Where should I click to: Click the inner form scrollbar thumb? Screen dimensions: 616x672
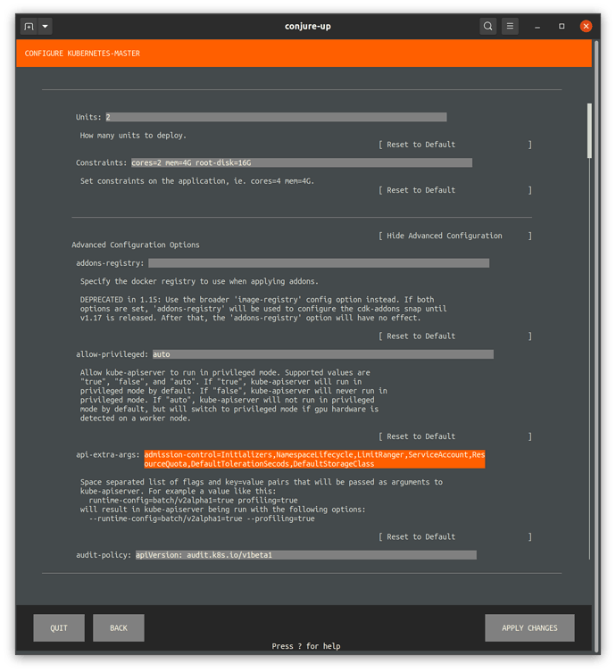[x=589, y=130]
